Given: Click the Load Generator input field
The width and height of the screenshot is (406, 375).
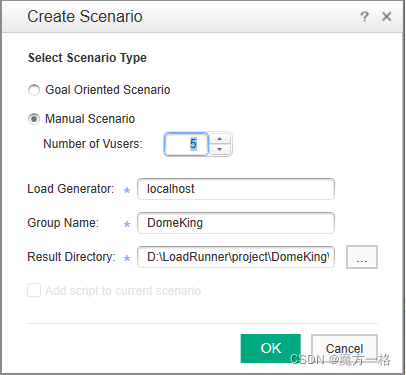Looking at the screenshot, I should coord(236,189).
